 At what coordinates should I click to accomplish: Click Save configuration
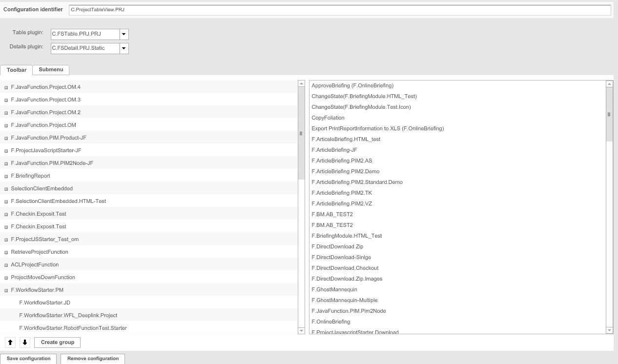click(x=28, y=358)
